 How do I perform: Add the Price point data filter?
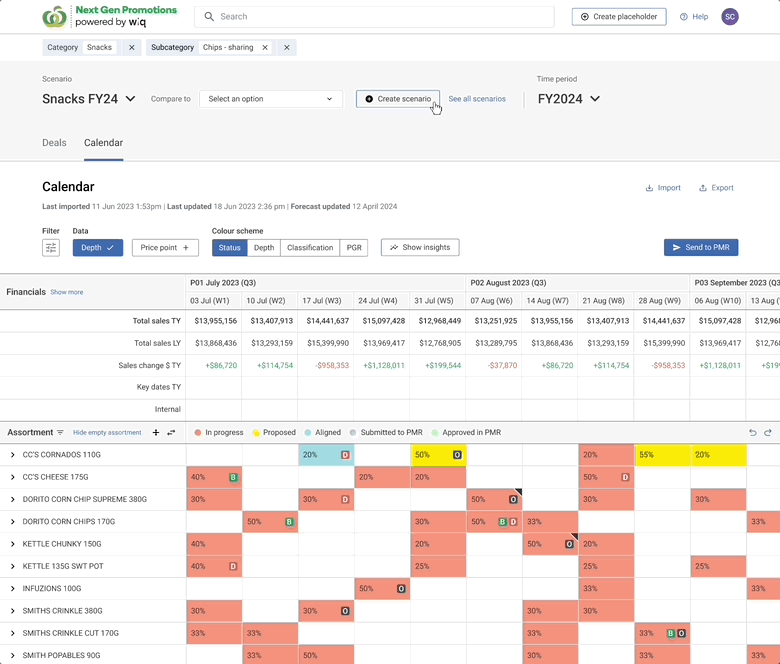click(x=165, y=247)
